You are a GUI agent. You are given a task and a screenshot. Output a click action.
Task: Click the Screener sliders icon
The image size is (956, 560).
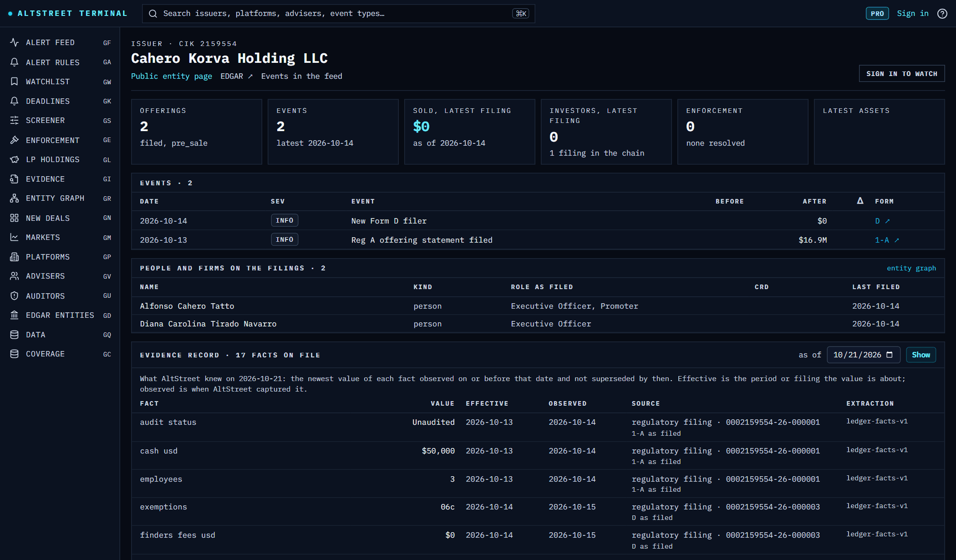point(15,120)
